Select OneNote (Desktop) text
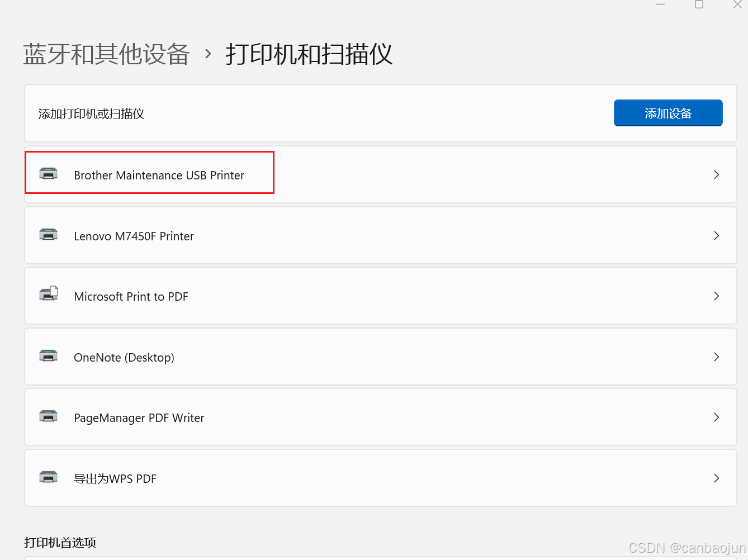748x560 pixels. click(x=124, y=358)
